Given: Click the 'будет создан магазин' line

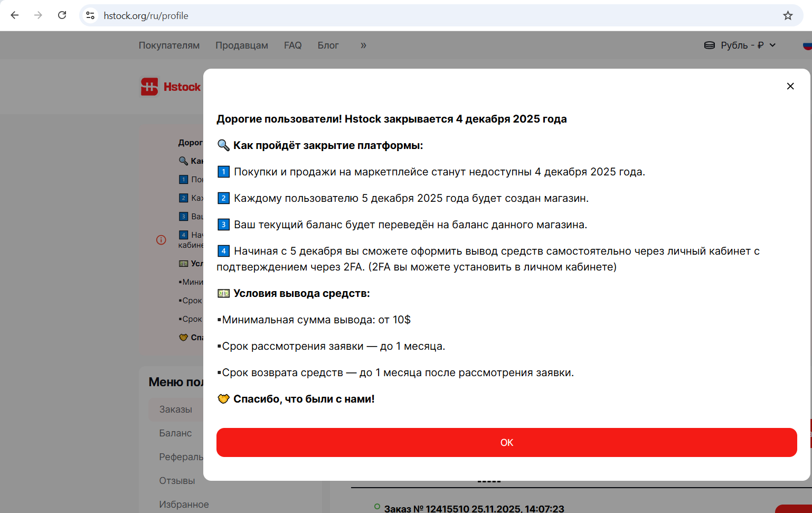Looking at the screenshot, I should (411, 198).
